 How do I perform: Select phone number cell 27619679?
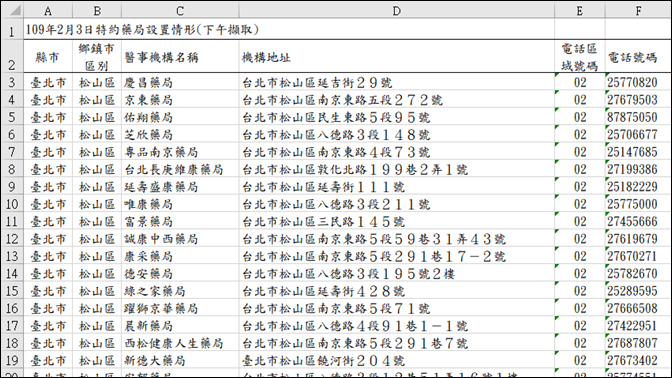pyautogui.click(x=638, y=239)
